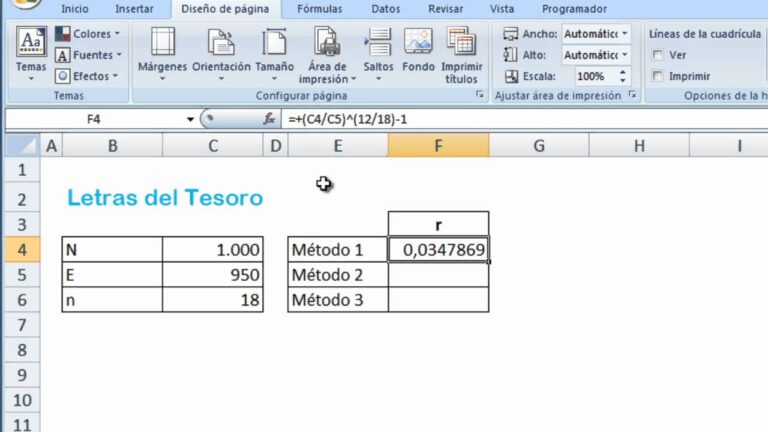Open the Name Box dropdown arrow

coord(190,119)
